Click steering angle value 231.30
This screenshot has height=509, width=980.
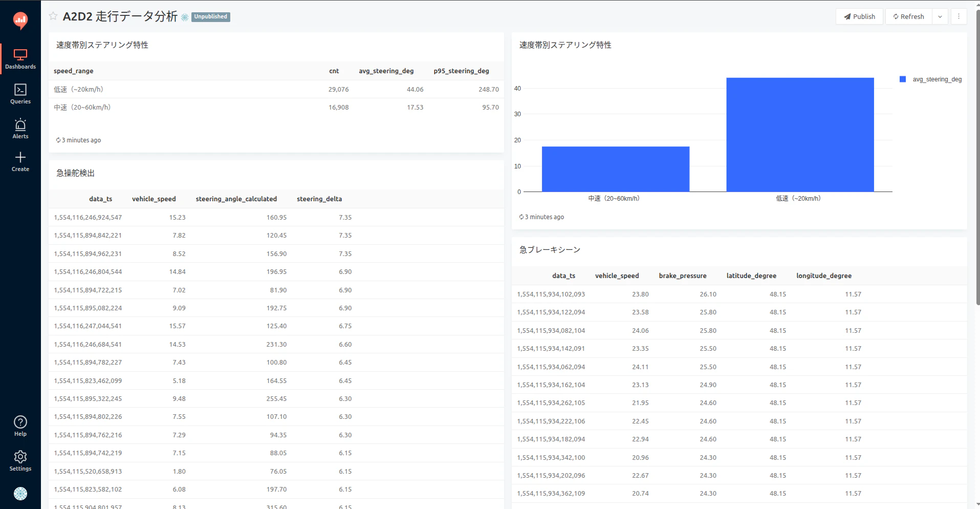click(x=276, y=345)
